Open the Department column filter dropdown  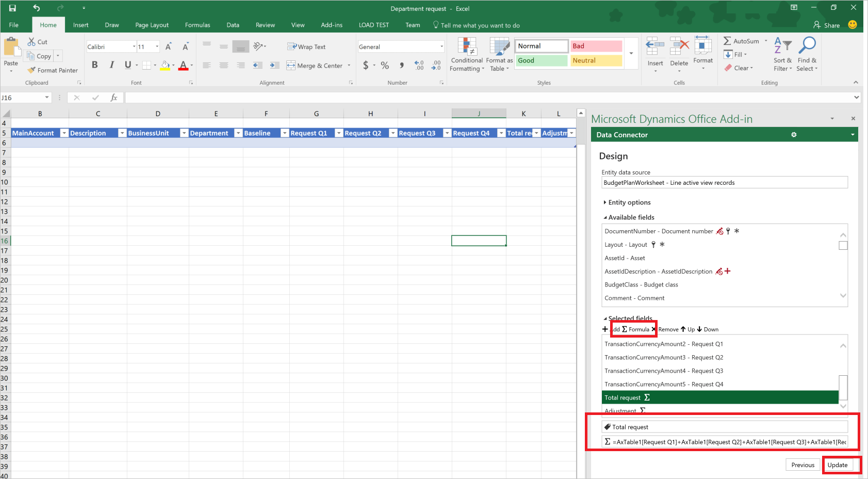(x=238, y=133)
